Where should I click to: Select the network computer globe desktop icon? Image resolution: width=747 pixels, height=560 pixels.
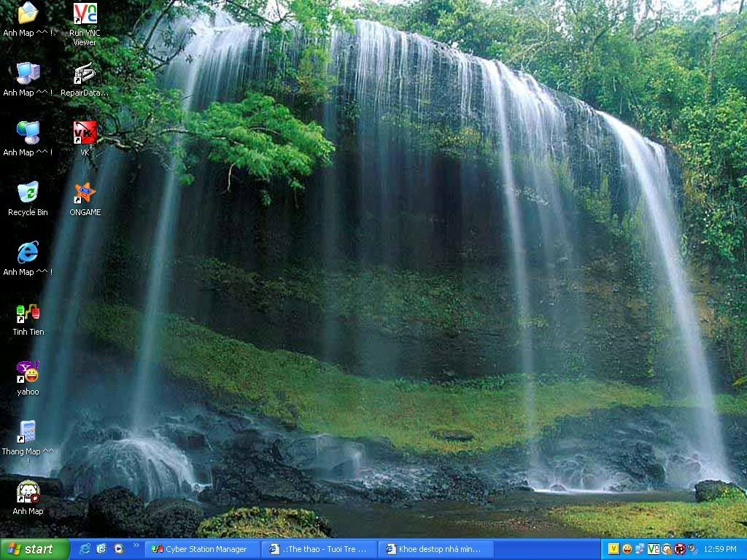coord(28,133)
